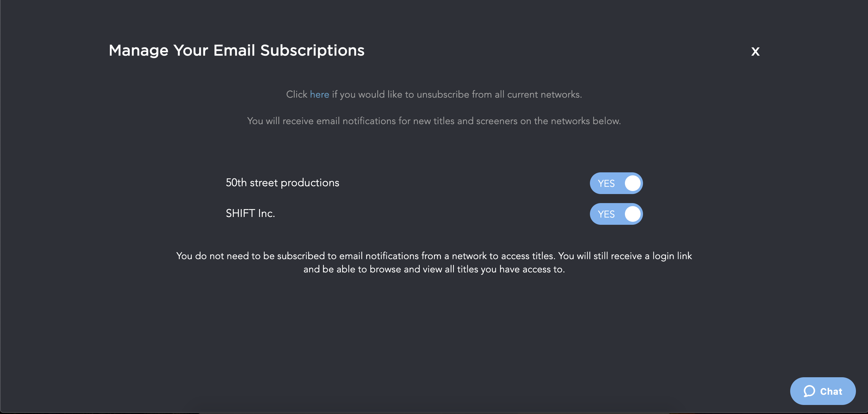Click the YES text on SHIFT Inc. toggle

606,214
